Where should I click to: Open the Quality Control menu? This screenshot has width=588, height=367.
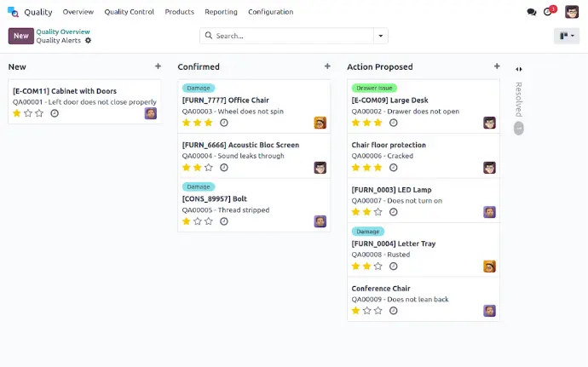(x=129, y=12)
